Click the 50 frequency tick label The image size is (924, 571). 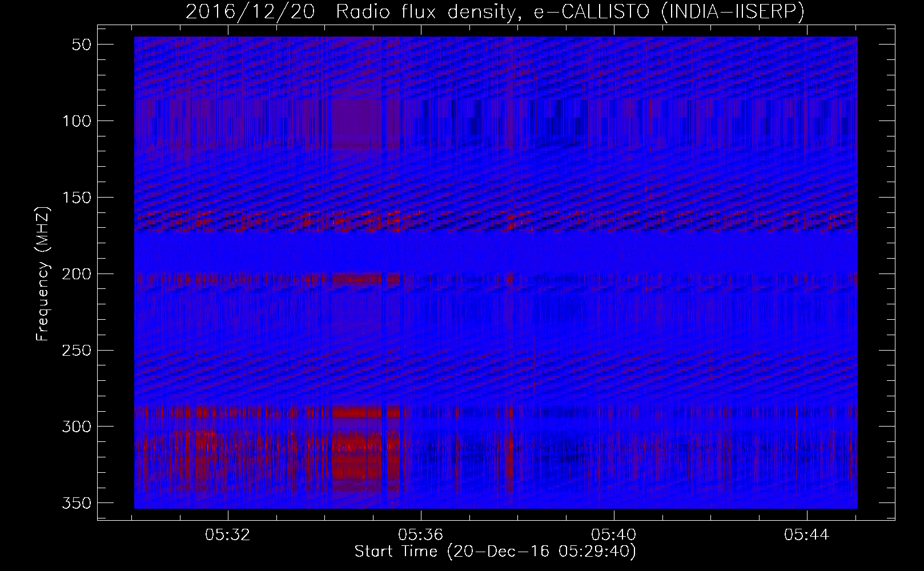pos(82,45)
